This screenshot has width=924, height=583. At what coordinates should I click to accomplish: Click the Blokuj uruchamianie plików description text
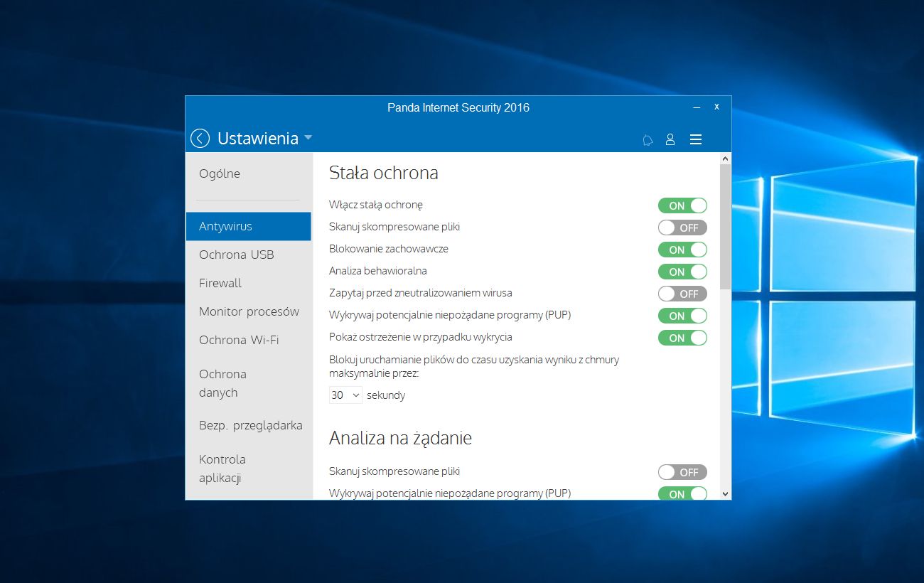point(474,366)
